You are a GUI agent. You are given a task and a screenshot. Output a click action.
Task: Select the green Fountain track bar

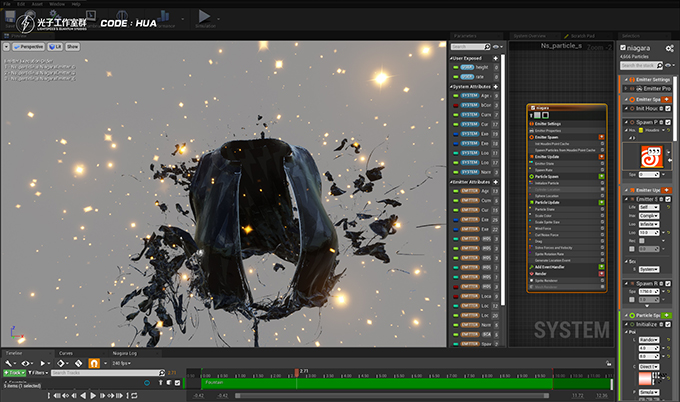tap(376, 383)
